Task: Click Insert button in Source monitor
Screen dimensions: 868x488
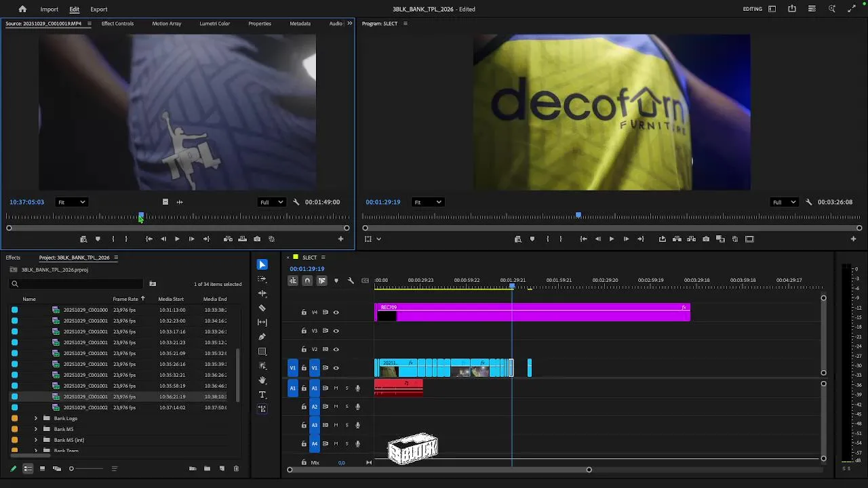Action: tap(228, 239)
